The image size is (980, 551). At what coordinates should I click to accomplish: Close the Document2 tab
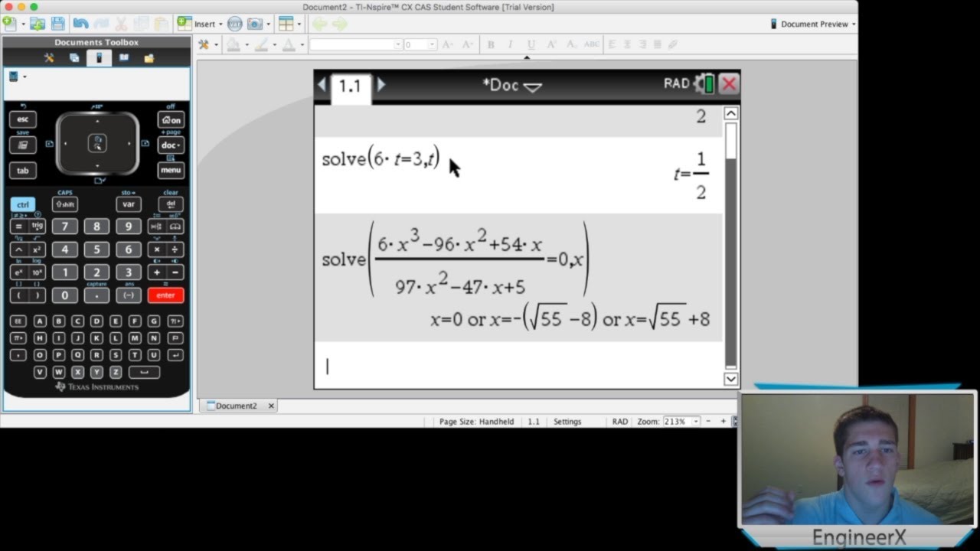[271, 406]
